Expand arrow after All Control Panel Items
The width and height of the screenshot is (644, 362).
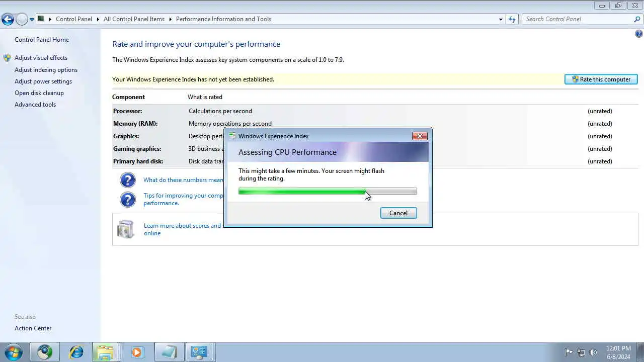pyautogui.click(x=171, y=19)
